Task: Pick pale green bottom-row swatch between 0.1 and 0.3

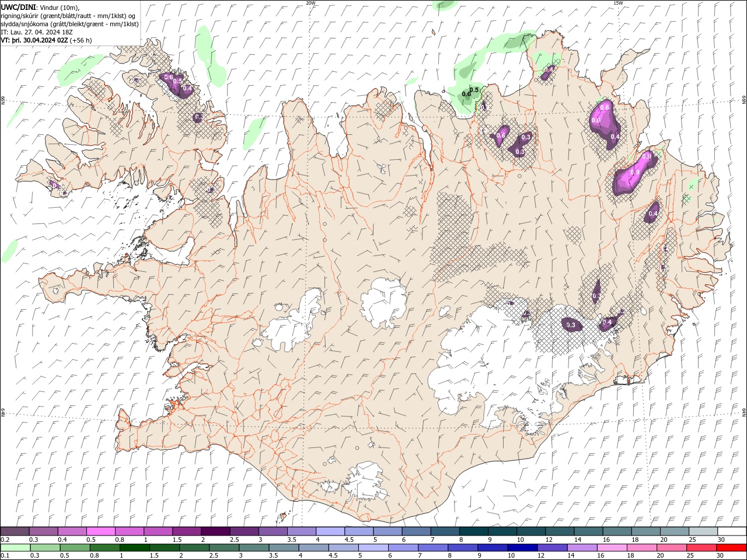Action: (15, 547)
